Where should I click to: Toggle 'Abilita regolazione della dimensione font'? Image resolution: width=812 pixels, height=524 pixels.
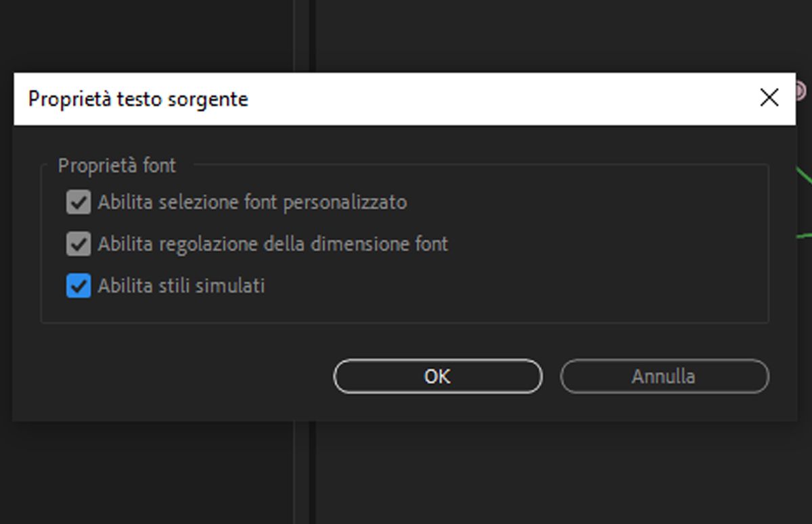[x=78, y=244]
